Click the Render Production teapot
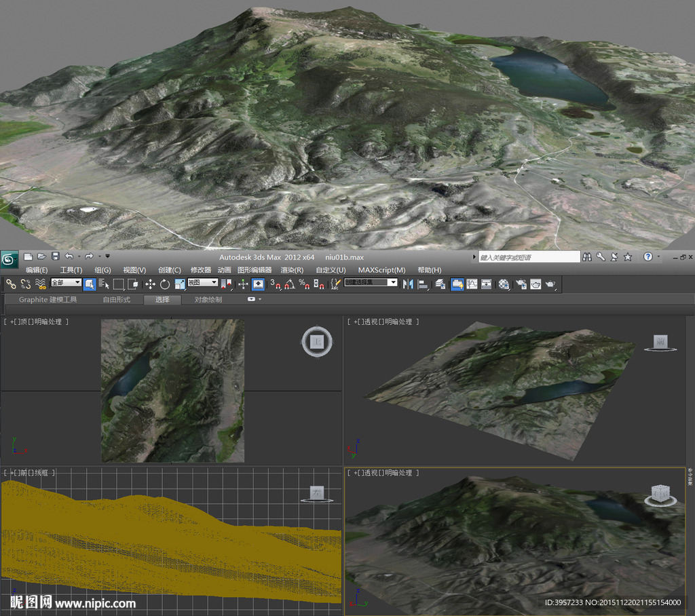The image size is (695, 616). click(550, 284)
